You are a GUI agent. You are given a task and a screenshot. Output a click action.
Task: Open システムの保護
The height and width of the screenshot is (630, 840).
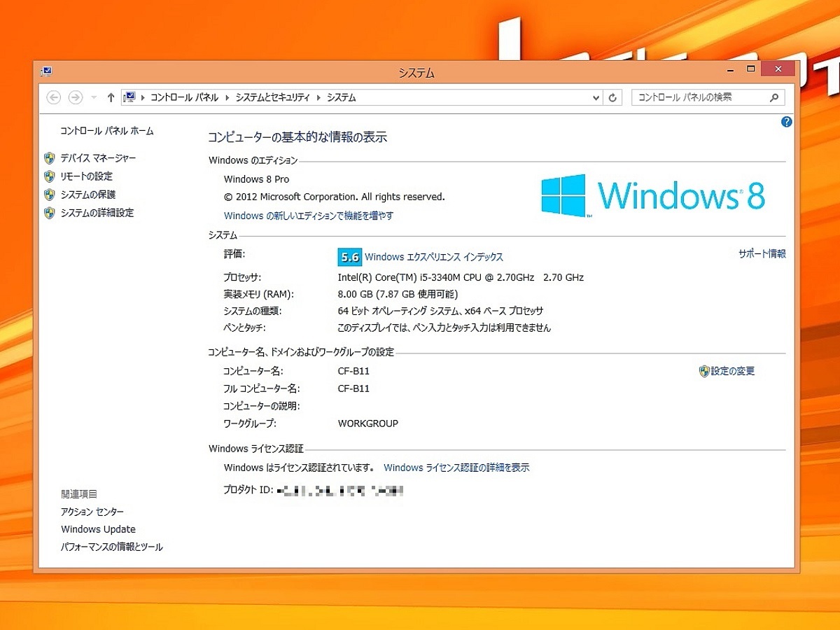coord(88,195)
